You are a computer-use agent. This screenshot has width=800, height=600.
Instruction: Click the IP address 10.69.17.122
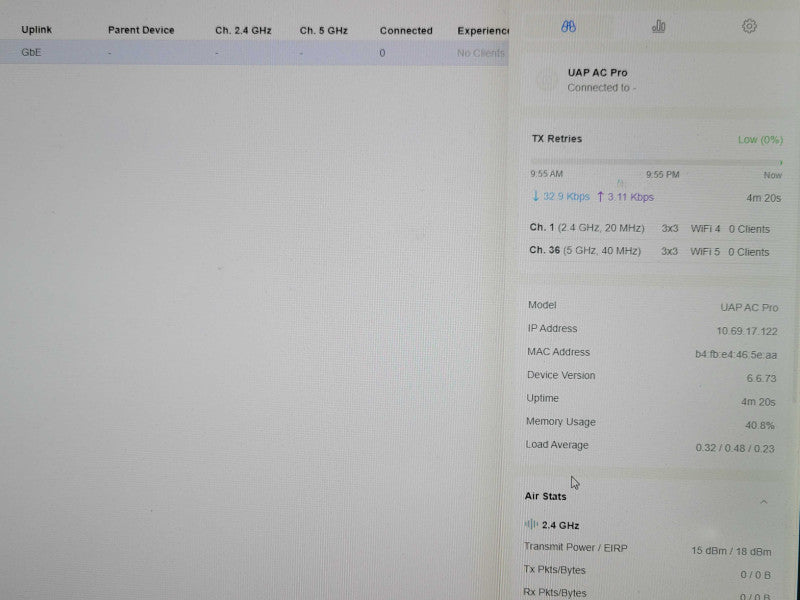[747, 331]
